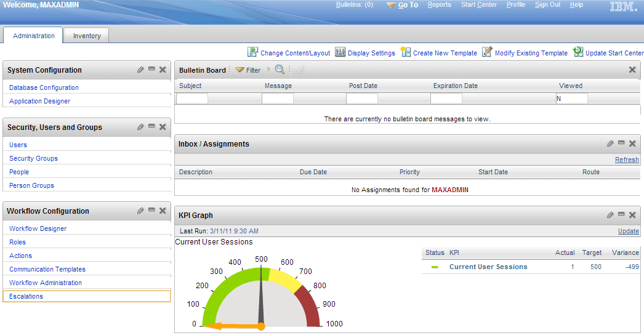This screenshot has height=335, width=644.
Task: Close the KPI Graph portlet
Action: point(632,214)
